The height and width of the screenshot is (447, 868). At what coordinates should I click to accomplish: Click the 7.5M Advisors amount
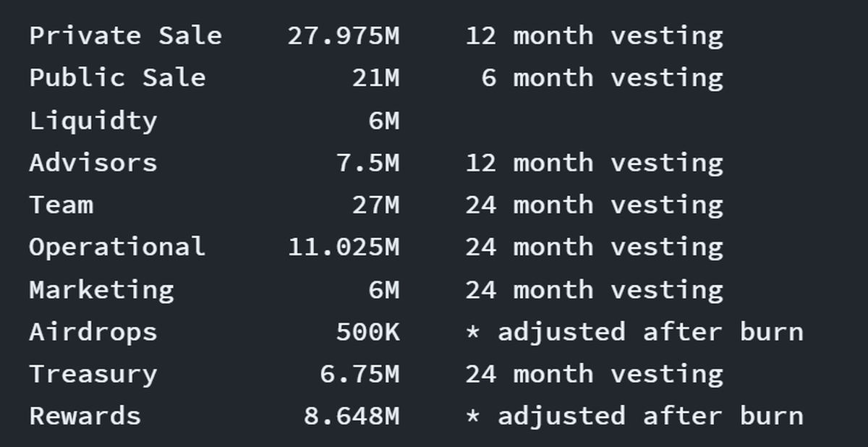tap(367, 162)
